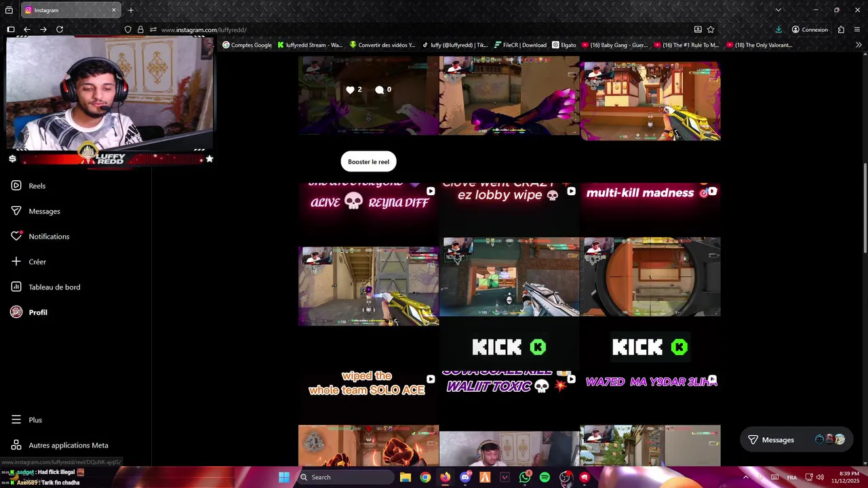Show more bookmarks with the chevron
868x488 pixels.
coord(858,45)
